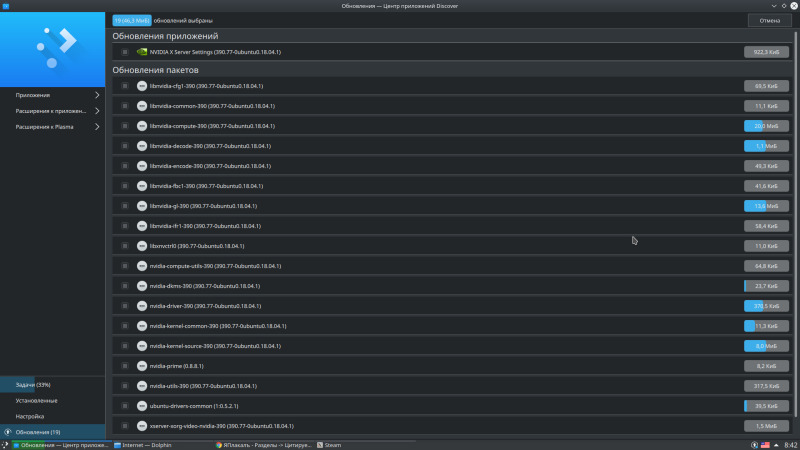Click package icon for libnvidia-fbc1-390

point(142,186)
